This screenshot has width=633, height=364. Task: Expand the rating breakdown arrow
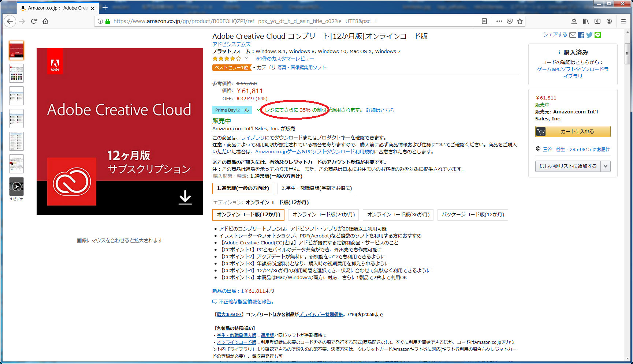pos(246,59)
